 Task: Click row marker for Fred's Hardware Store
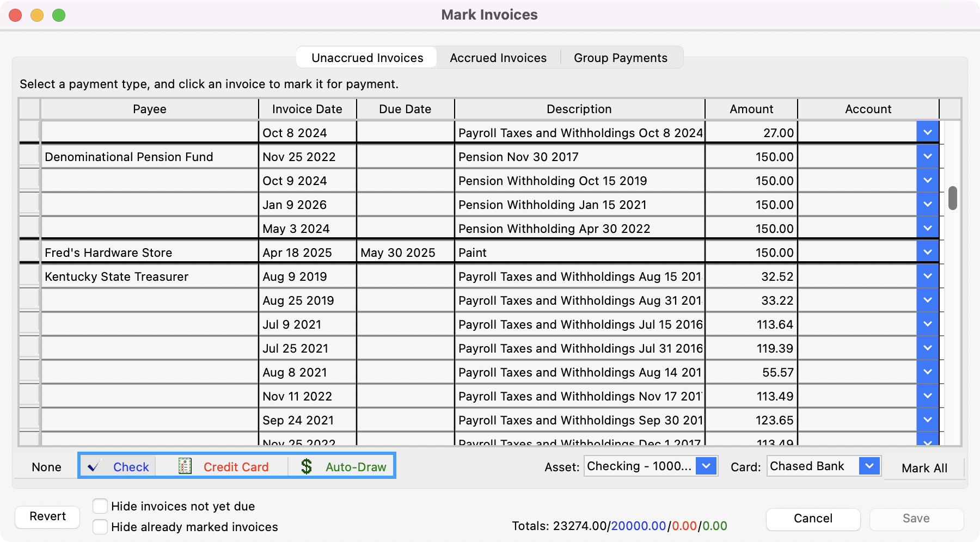click(29, 252)
